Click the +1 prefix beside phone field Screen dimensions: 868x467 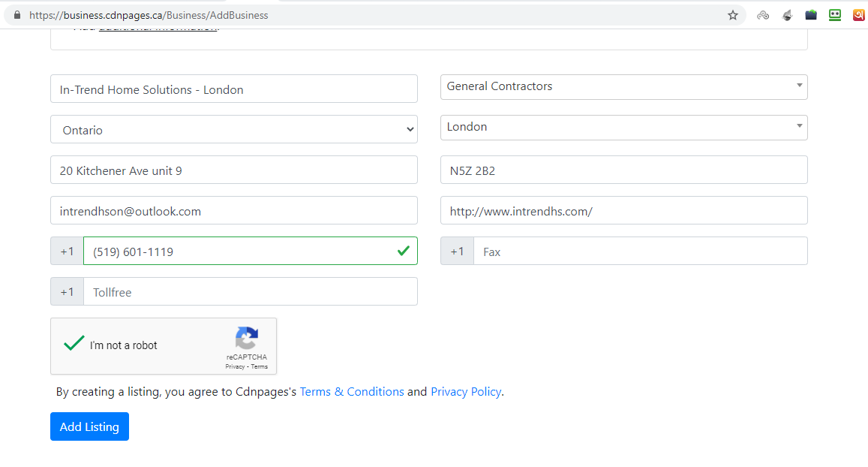[x=67, y=251]
